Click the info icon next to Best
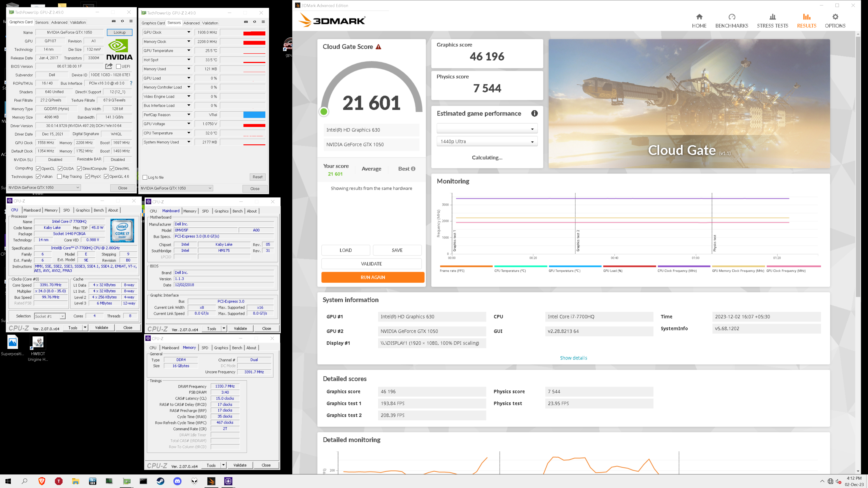This screenshot has height=488, width=868. point(413,169)
